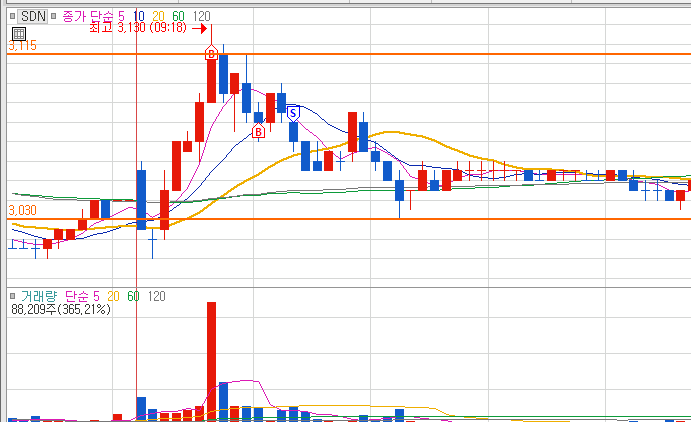Click the blue S sell marker
The height and width of the screenshot is (422, 691).
[293, 113]
